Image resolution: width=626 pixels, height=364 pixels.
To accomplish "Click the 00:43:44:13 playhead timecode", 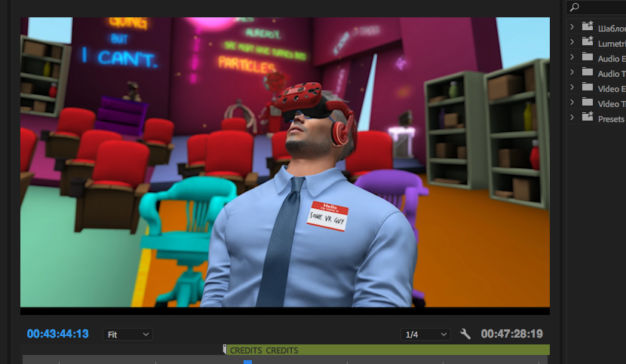I will (58, 334).
